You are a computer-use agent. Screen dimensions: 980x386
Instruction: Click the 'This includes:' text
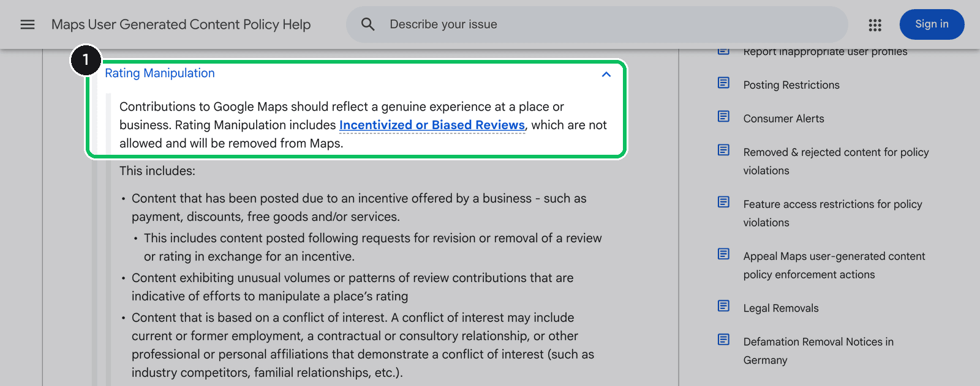point(157,171)
